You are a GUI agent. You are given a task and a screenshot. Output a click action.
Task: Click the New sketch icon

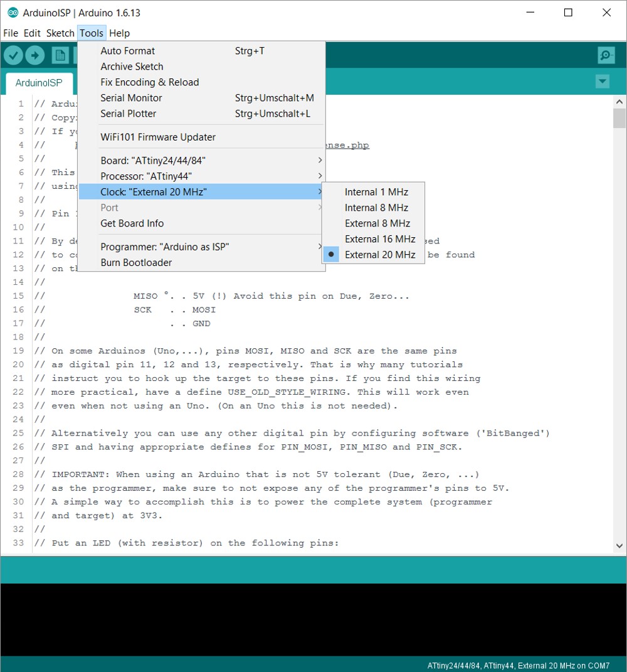tap(60, 55)
